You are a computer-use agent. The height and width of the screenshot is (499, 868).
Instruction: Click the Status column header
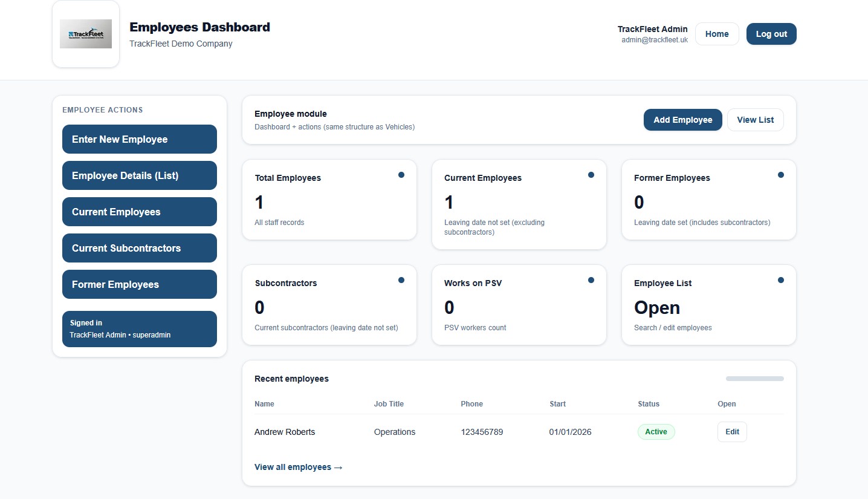point(648,403)
